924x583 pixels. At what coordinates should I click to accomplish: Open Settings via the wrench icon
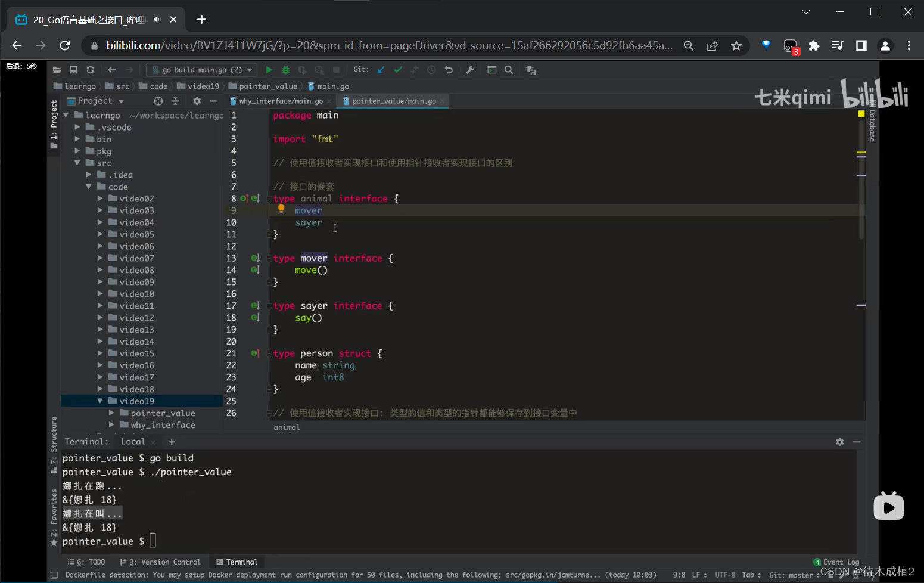[x=470, y=70]
